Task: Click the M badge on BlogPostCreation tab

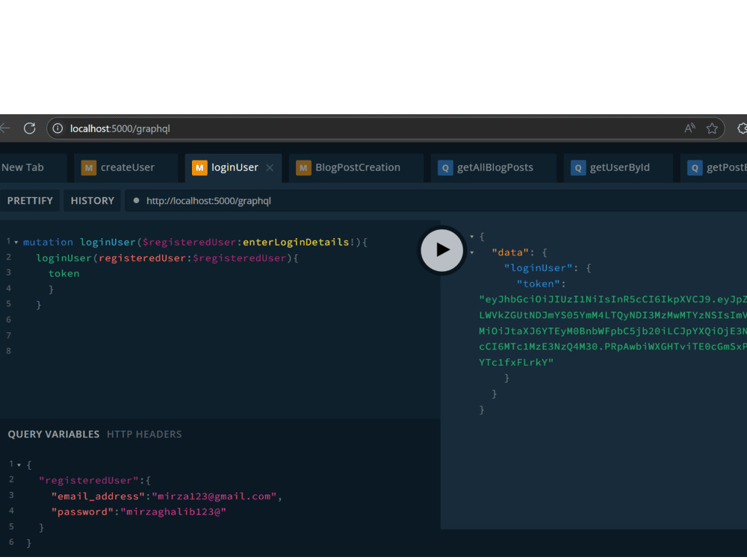Action: [x=303, y=167]
